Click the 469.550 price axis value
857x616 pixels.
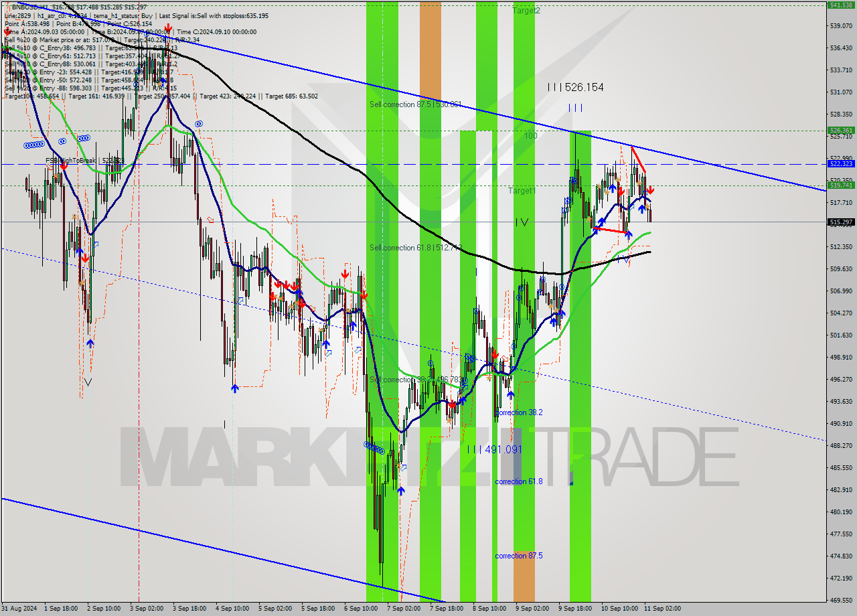coord(840,600)
